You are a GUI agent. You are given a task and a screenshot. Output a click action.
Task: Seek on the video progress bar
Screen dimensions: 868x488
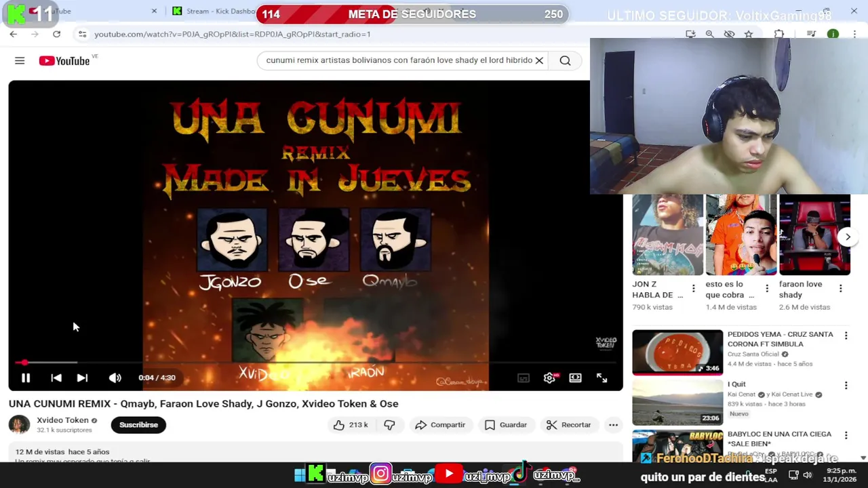tap(315, 363)
